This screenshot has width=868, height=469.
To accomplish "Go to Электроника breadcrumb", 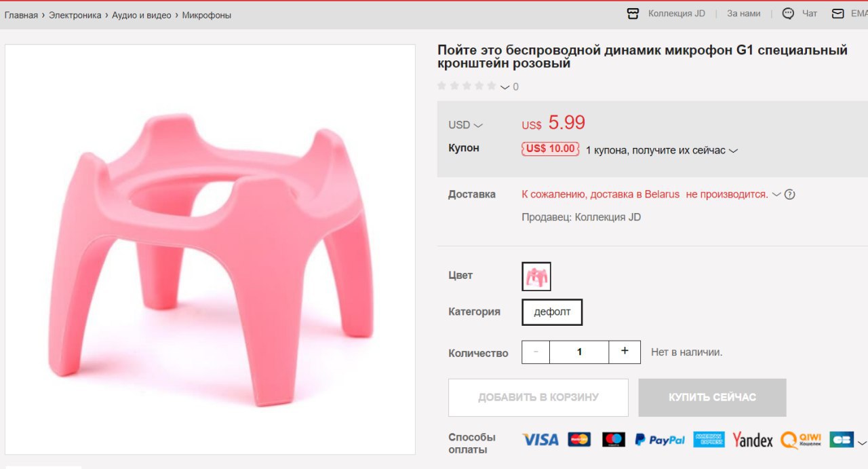I will pos(75,15).
